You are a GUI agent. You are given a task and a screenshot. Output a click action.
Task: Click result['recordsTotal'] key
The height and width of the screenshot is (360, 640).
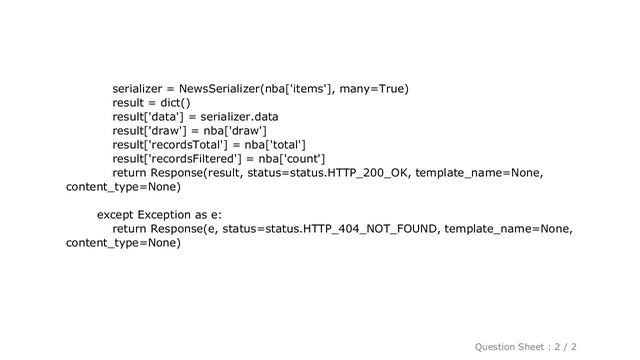pyautogui.click(x=170, y=145)
